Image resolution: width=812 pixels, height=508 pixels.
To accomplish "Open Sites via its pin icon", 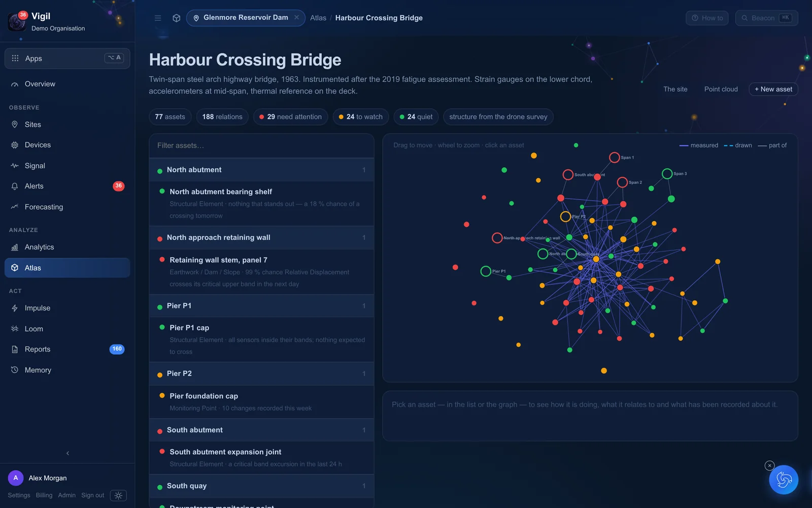I will pos(15,124).
